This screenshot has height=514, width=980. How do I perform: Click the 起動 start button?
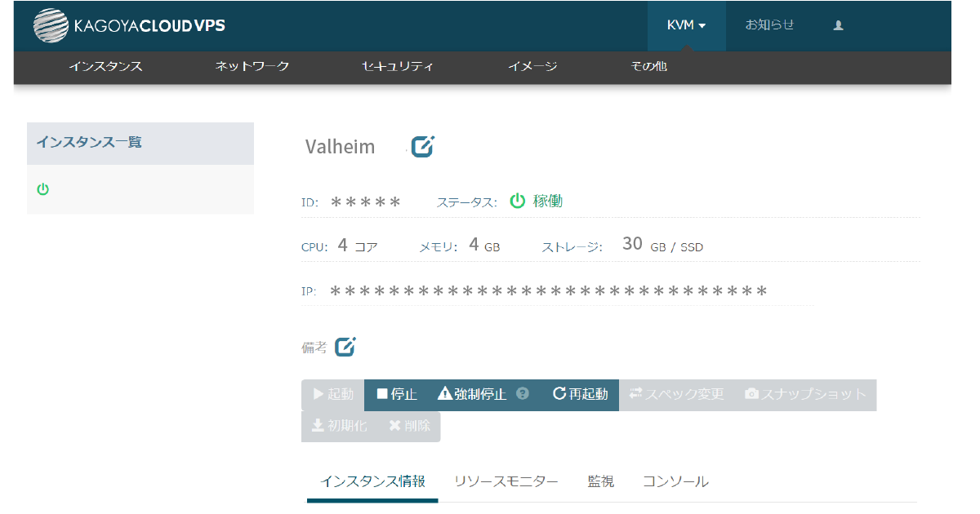332,394
